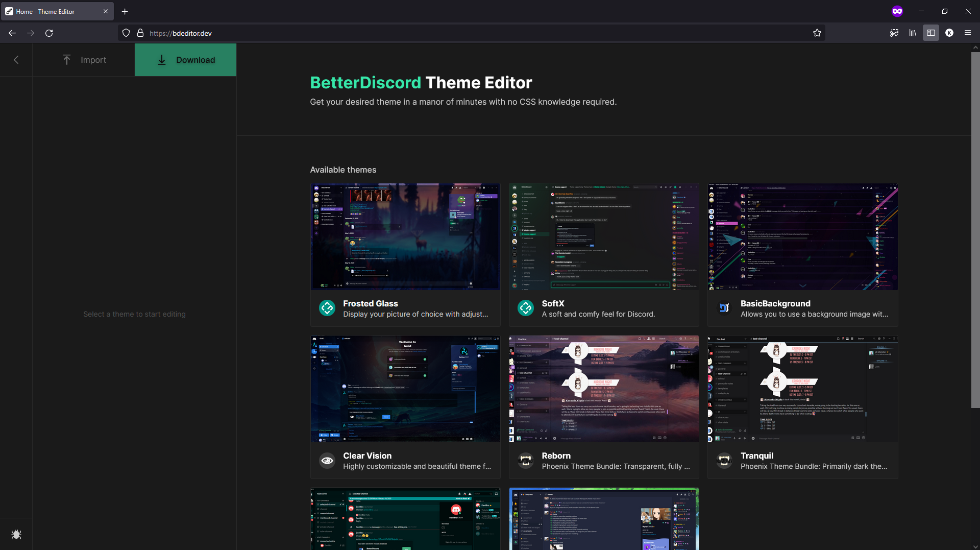Click the tracking protection shield icon

click(126, 33)
